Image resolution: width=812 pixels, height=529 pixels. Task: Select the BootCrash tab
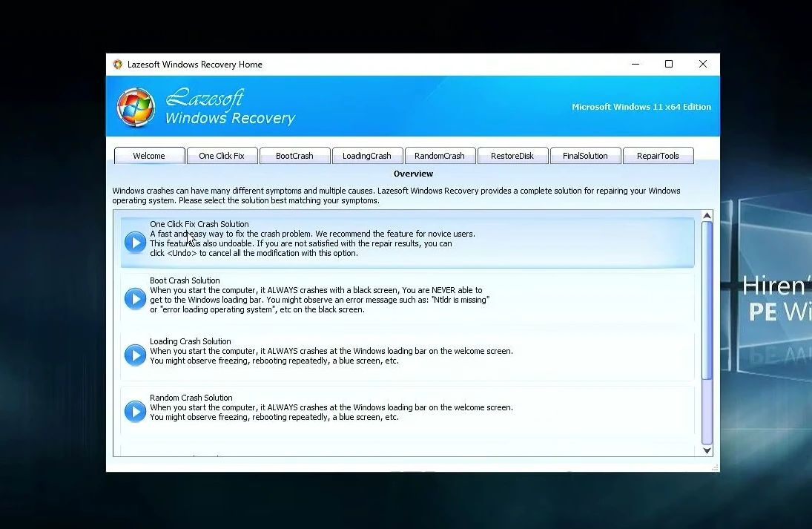[294, 156]
